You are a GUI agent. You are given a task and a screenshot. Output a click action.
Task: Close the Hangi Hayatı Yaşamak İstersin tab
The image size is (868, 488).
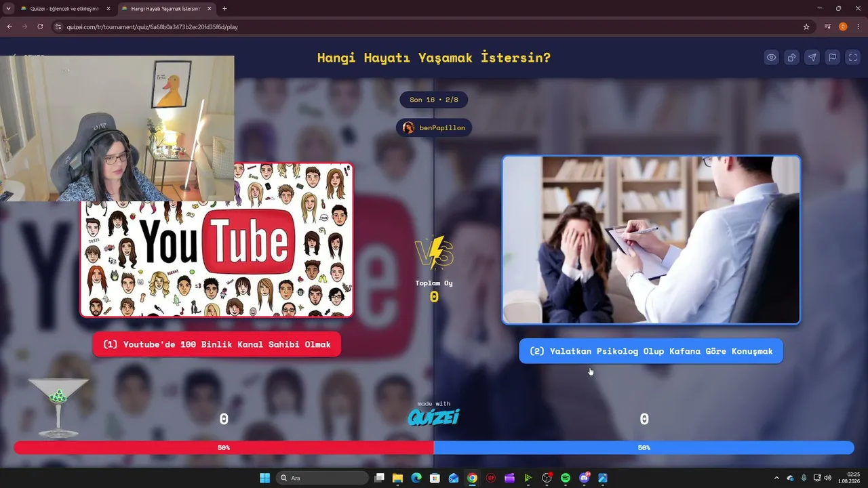tap(209, 9)
